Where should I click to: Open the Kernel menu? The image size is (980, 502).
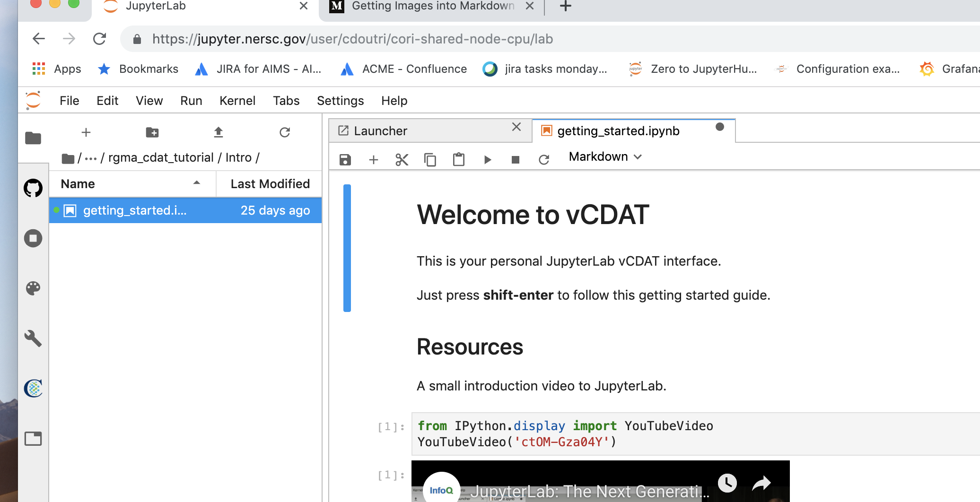(237, 101)
